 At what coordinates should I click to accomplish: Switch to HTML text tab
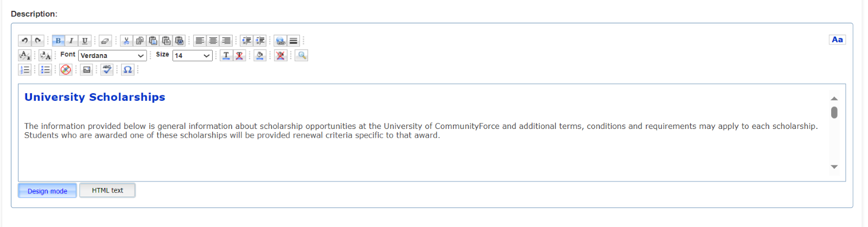coord(107,190)
